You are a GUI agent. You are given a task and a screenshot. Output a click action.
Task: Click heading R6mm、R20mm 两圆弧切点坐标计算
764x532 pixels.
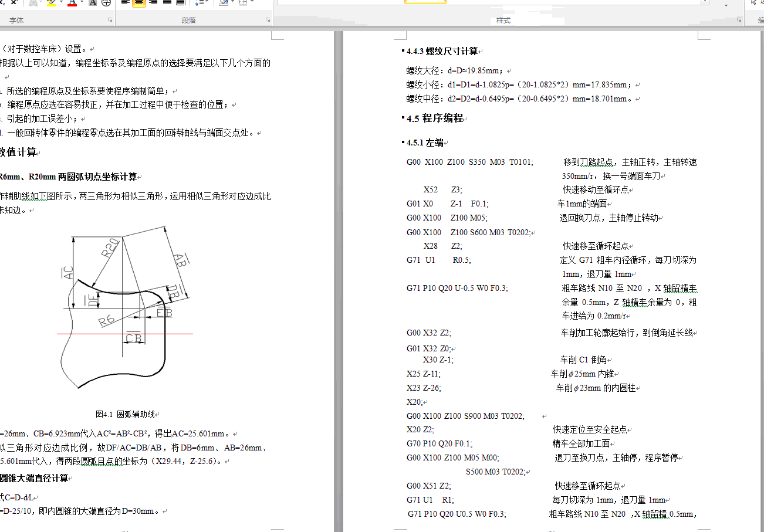(69, 177)
